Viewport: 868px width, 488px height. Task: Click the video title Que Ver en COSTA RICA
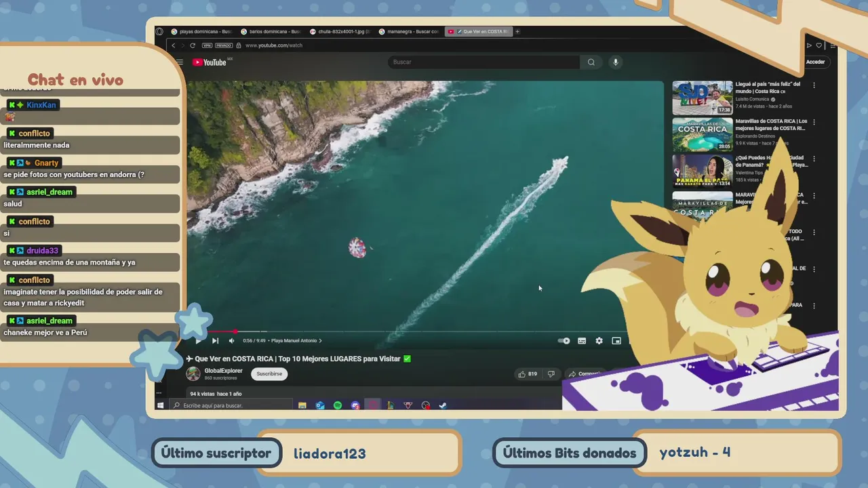pyautogui.click(x=298, y=359)
